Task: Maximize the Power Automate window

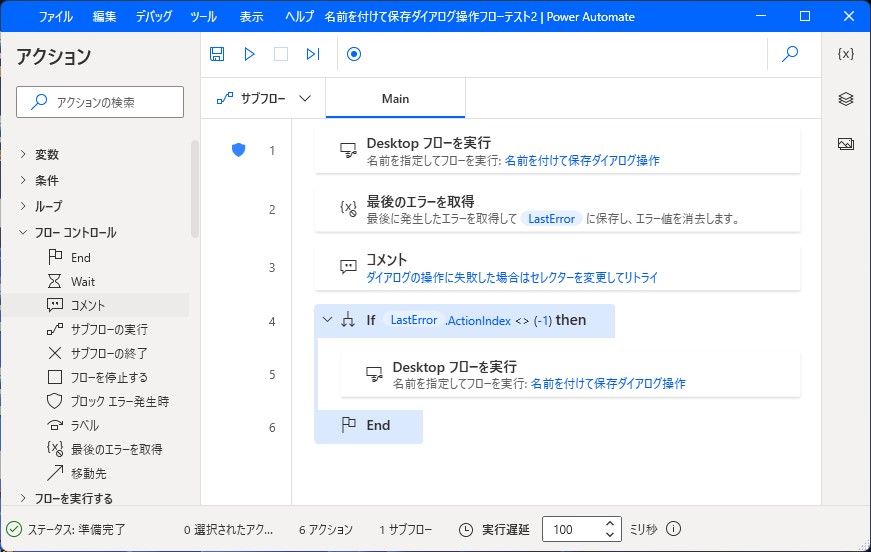Action: point(804,16)
